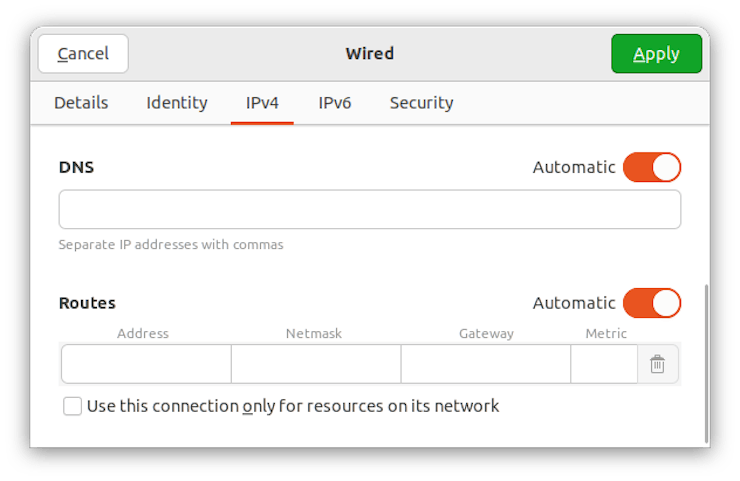Image resolution: width=740 pixels, height=481 pixels.
Task: Click the Wired dialog title
Action: click(x=370, y=54)
